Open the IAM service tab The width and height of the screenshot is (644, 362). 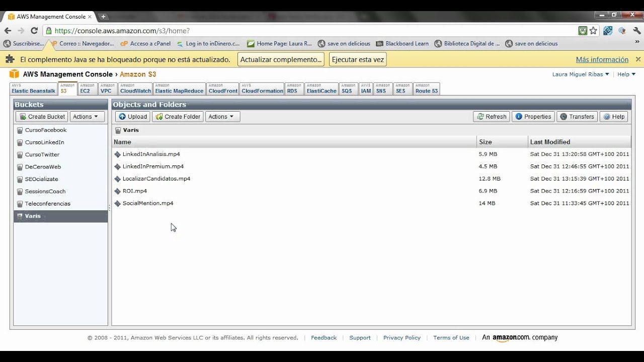(366, 88)
